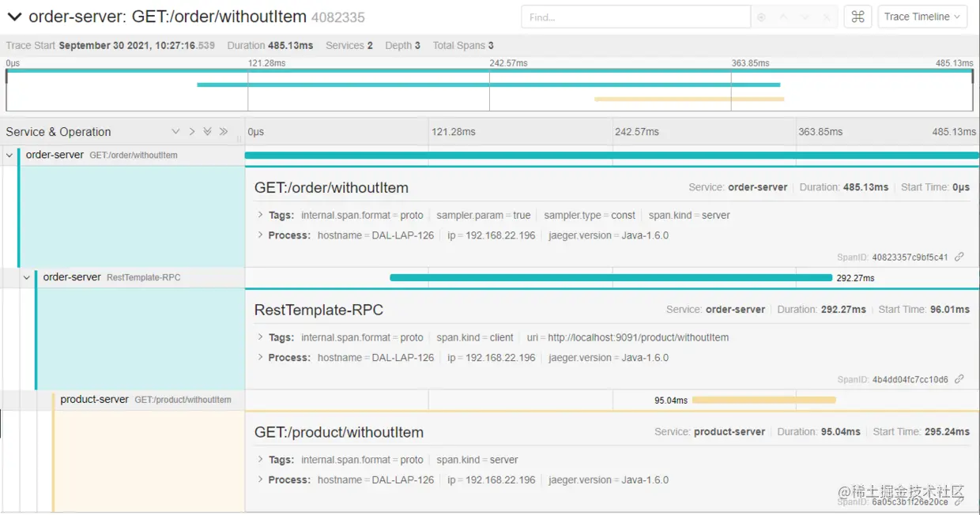Viewport: 980px width, 515px height.
Task: Click the column resize handle beside Service & Operation
Action: (239, 137)
